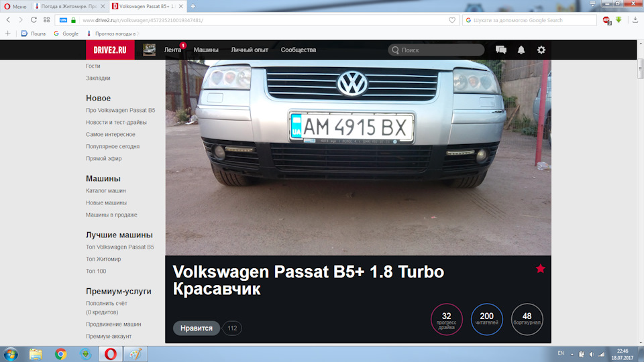
Task: Open Топ Житомир link
Action: (x=103, y=259)
